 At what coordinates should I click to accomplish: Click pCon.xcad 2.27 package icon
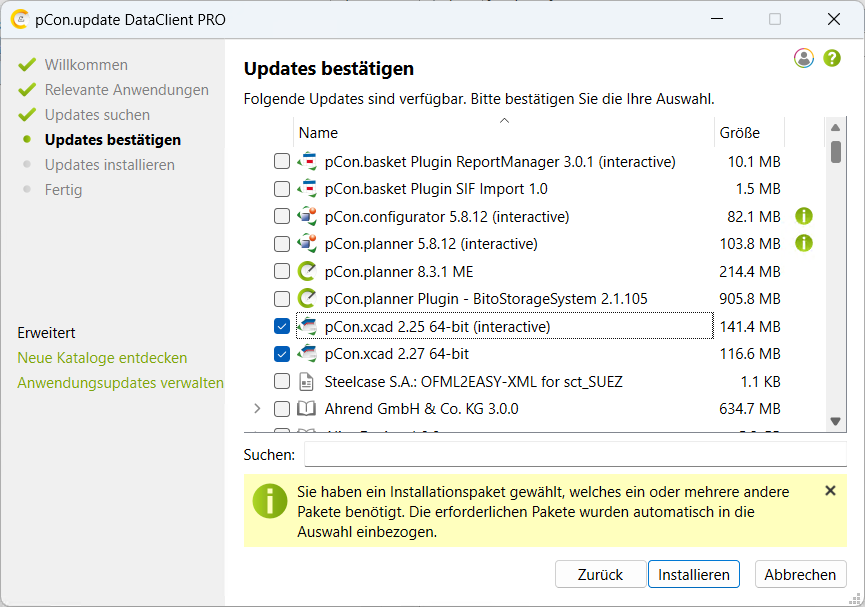pyautogui.click(x=307, y=354)
